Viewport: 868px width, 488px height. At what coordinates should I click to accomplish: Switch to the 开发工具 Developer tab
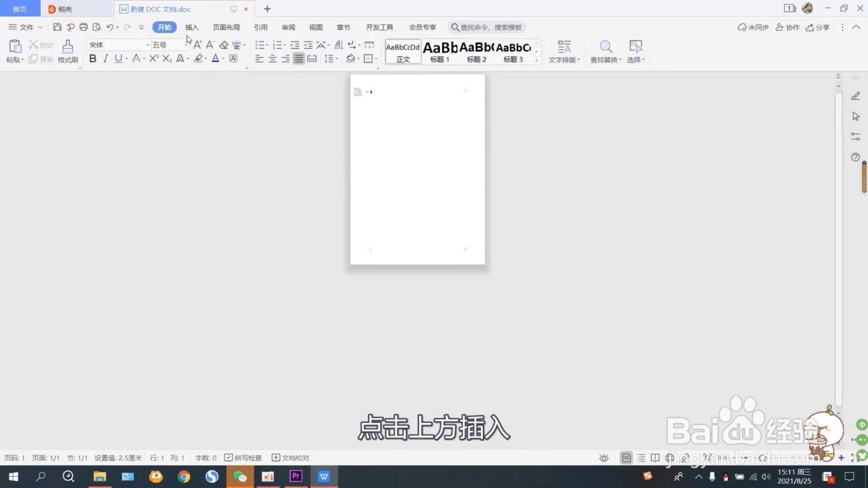pyautogui.click(x=379, y=27)
